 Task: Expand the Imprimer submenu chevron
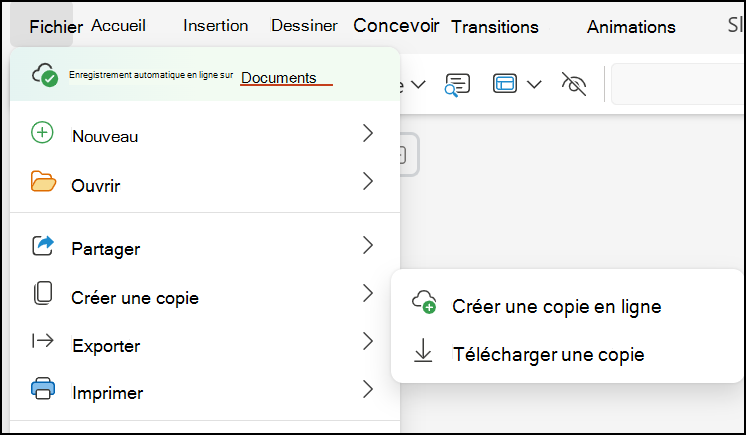click(x=368, y=389)
